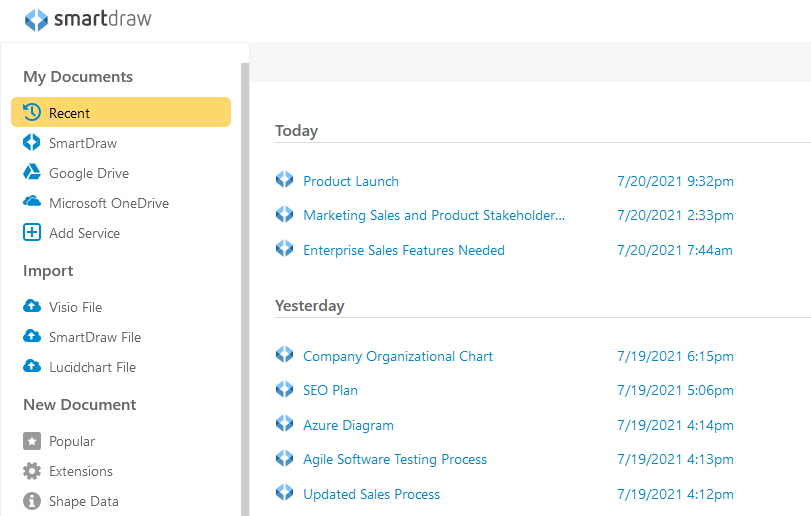Open the SEO Plan document

[x=330, y=390]
